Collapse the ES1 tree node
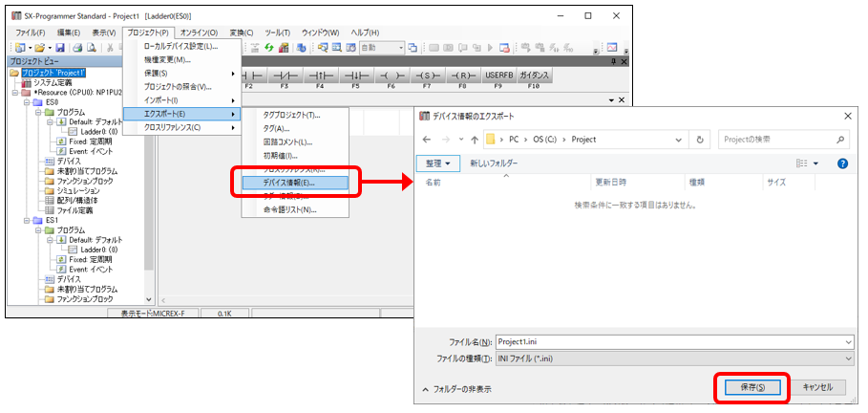The image size is (868, 413). point(25,220)
